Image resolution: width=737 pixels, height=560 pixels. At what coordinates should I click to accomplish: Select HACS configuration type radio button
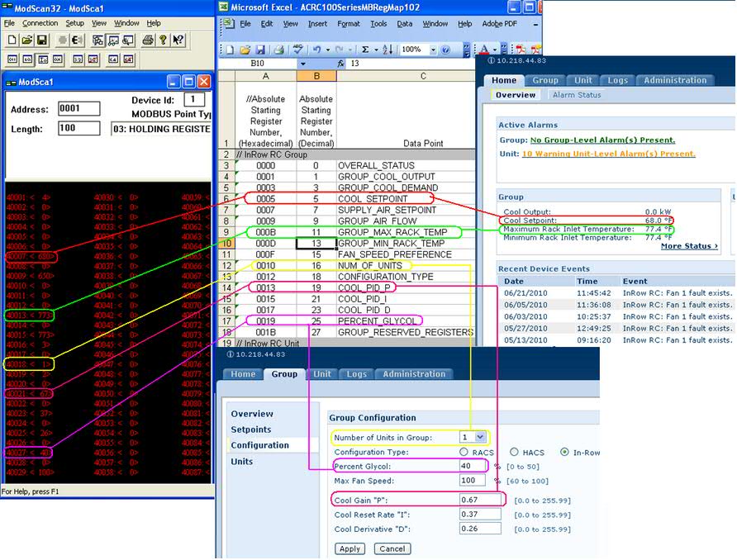point(514,452)
